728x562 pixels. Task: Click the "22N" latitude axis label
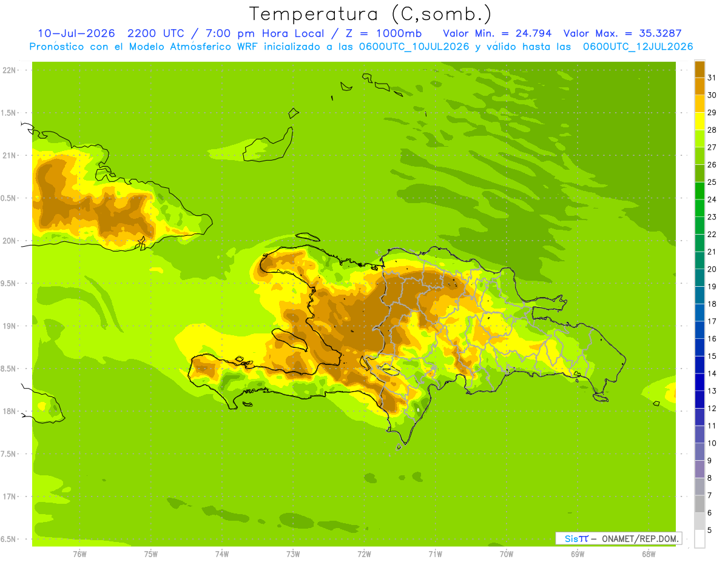9,70
